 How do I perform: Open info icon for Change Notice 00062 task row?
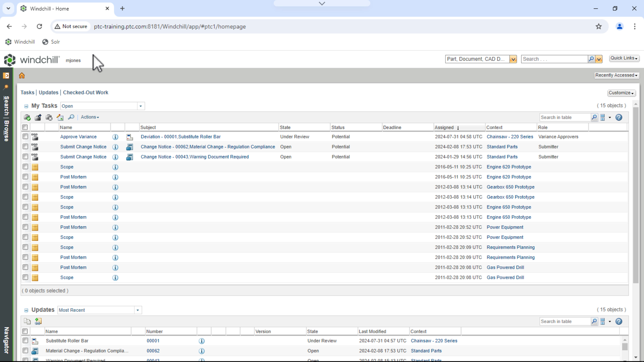point(115,147)
